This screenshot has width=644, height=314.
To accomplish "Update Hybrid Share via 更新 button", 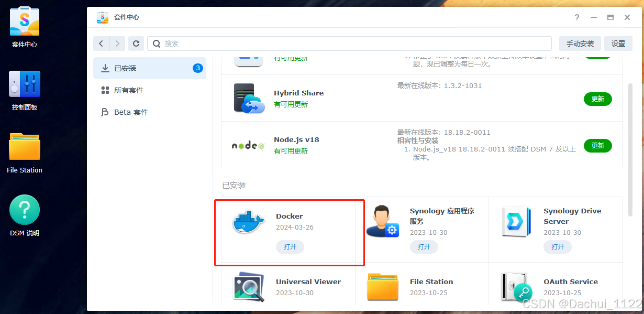I will (x=597, y=99).
